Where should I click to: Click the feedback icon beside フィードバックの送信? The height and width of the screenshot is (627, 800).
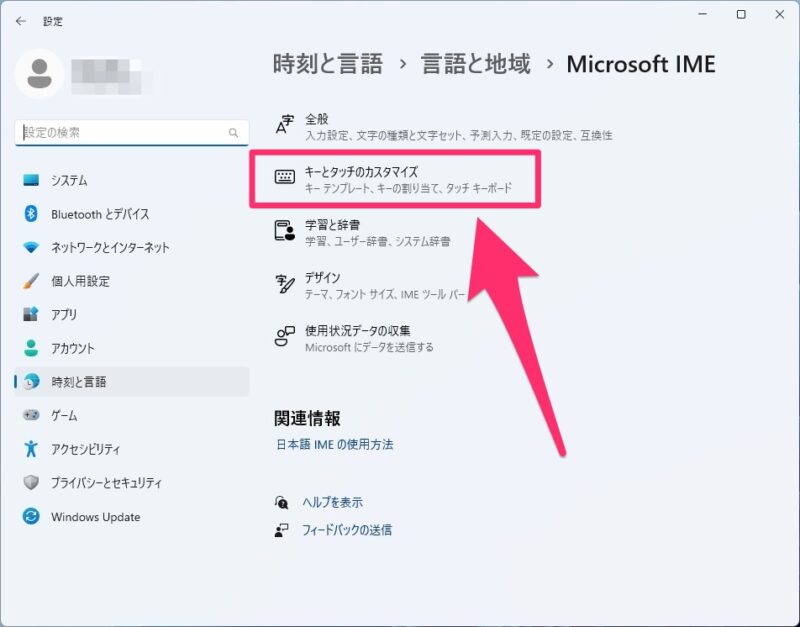point(281,531)
